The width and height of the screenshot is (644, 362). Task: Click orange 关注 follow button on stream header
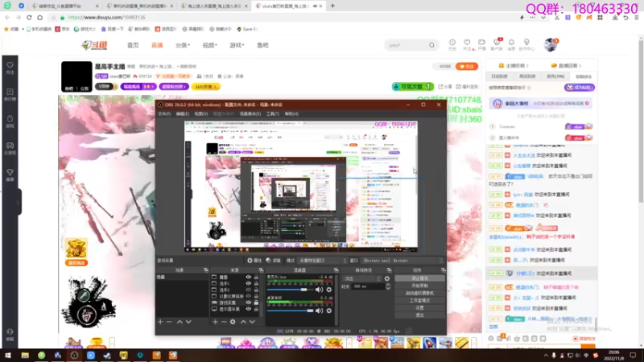click(467, 66)
